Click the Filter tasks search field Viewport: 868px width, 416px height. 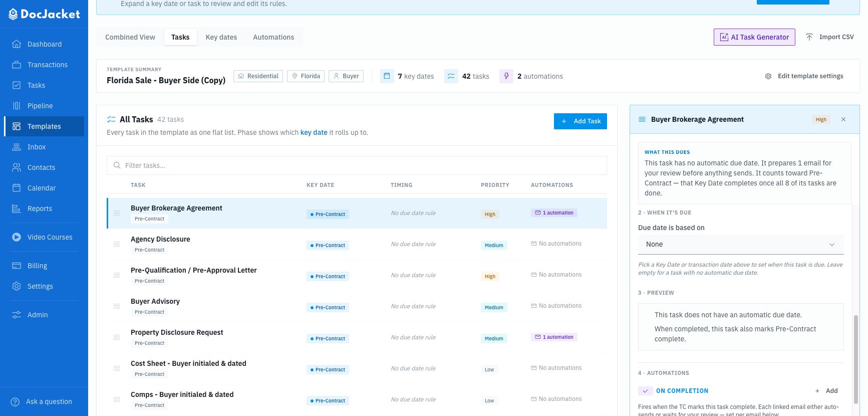(357, 165)
